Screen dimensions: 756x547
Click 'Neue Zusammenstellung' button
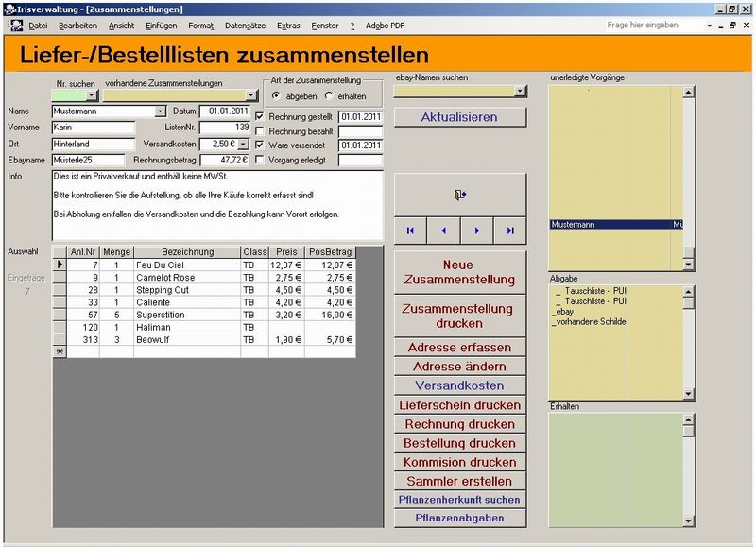tap(460, 272)
